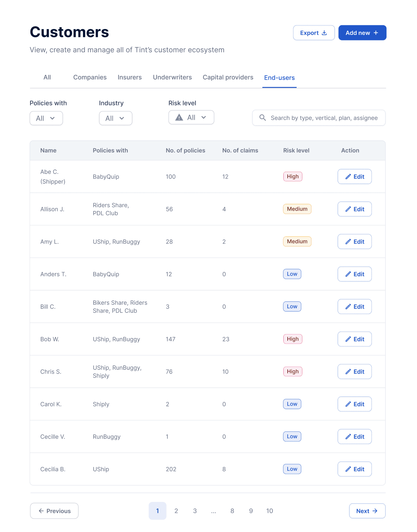Click the Risk level column header
Screen dimensions: 417x532
(296, 150)
